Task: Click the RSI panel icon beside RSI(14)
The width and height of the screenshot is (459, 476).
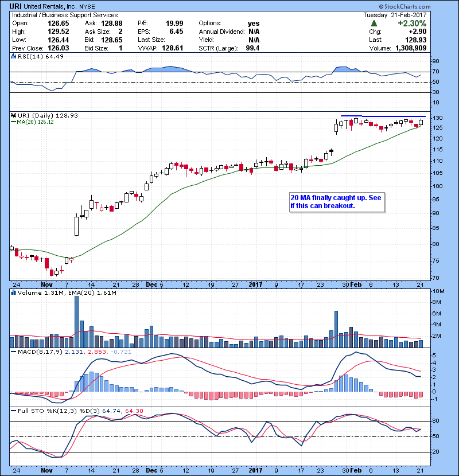Action: click(x=13, y=56)
